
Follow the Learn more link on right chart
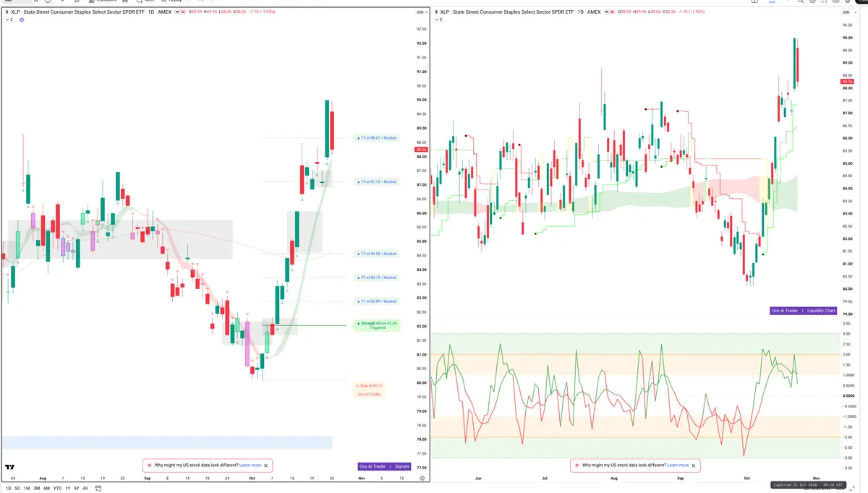click(x=678, y=465)
